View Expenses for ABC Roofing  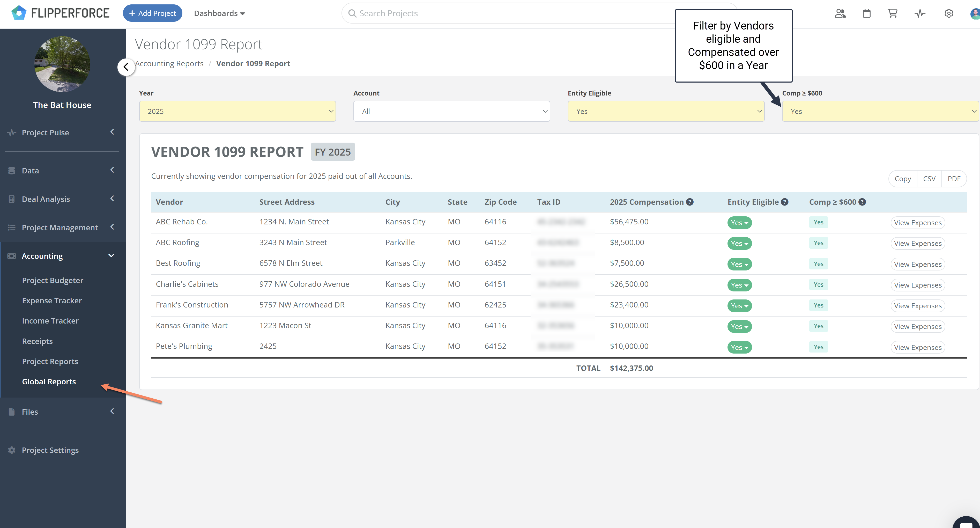(918, 244)
